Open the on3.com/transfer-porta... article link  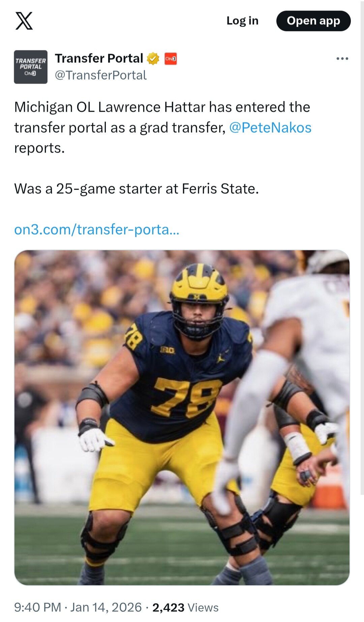97,230
